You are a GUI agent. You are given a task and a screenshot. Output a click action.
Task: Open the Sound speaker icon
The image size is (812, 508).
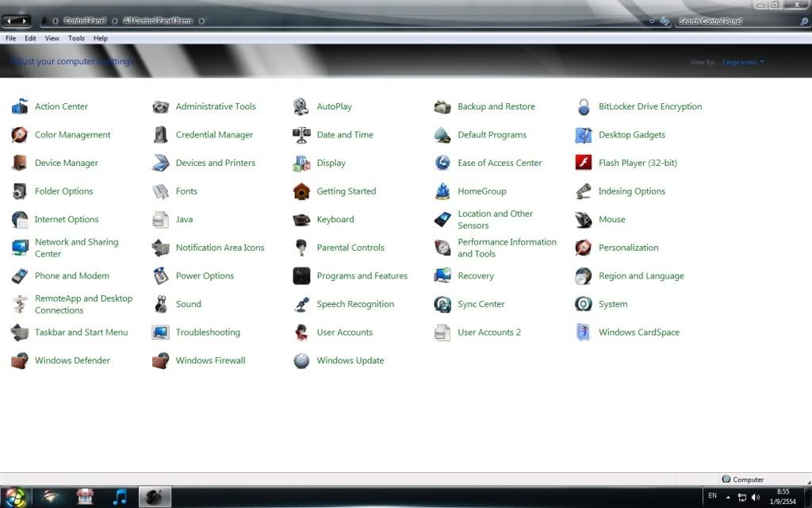click(160, 304)
